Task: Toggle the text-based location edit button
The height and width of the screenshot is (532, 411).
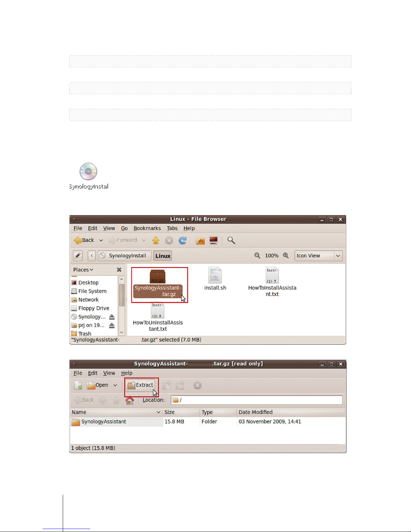Action: (x=78, y=256)
